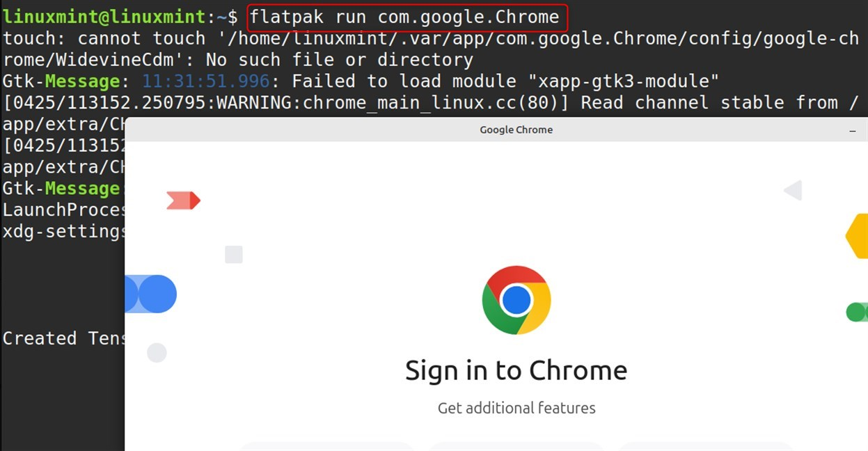Viewport: 868px width, 451px height.
Task: Click the highlighted flatpak run com.google.Chrome command
Action: coord(405,16)
